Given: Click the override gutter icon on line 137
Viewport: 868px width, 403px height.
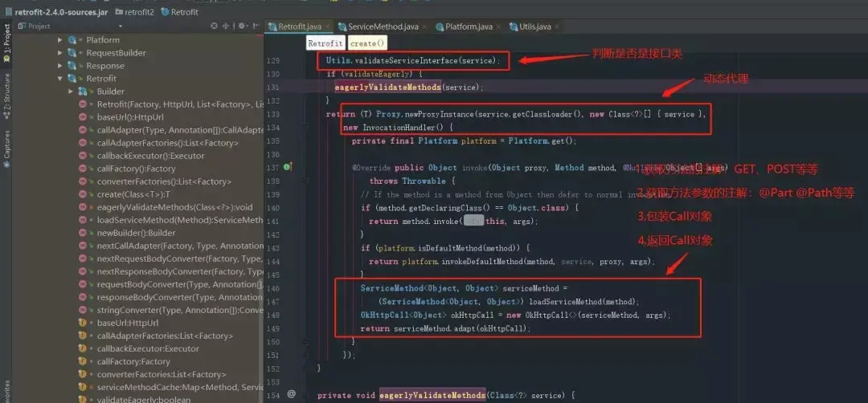Looking at the screenshot, I should tap(287, 167).
